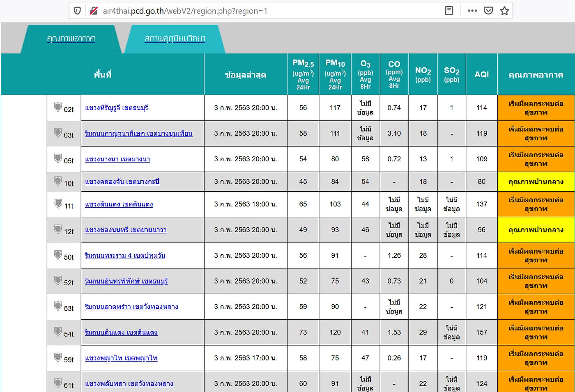This screenshot has width=575, height=392.
Task: Click station marker icon for 61t
Action: (58, 383)
